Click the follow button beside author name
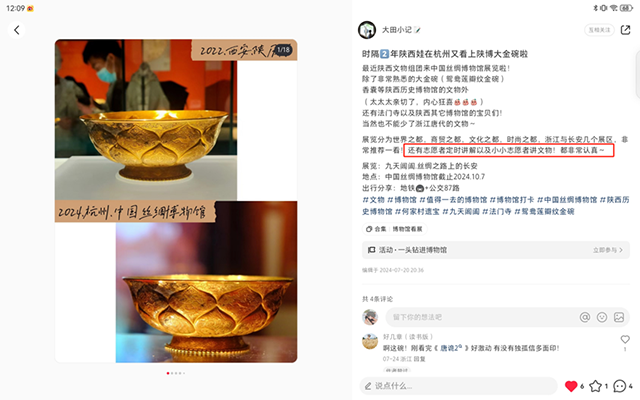The width and height of the screenshot is (640, 400). coord(599,30)
